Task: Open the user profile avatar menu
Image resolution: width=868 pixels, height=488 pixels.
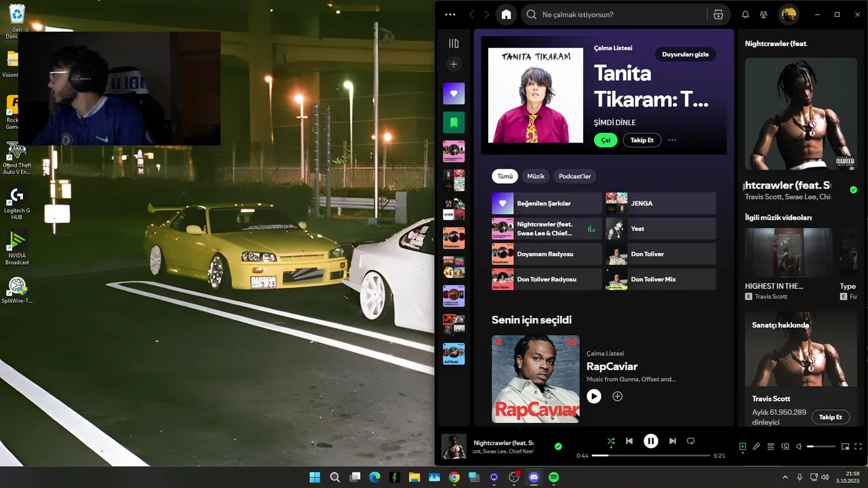Action: click(x=788, y=14)
